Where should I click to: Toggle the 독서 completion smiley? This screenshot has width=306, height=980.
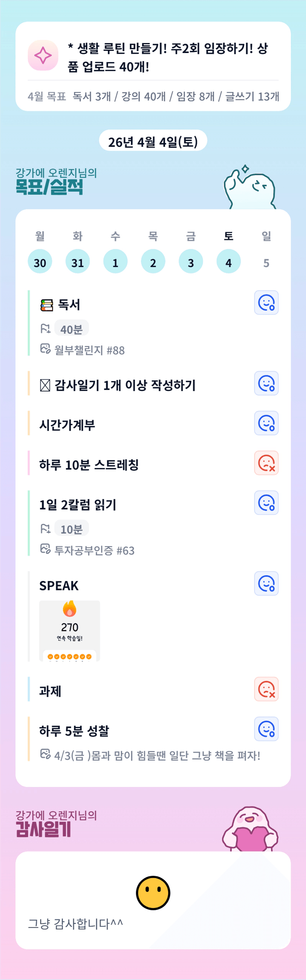(x=266, y=303)
